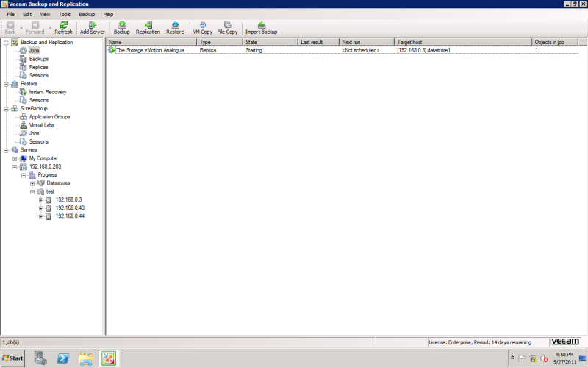Click the Action Center flag tray icon
This screenshot has width=588, height=368.
[522, 358]
